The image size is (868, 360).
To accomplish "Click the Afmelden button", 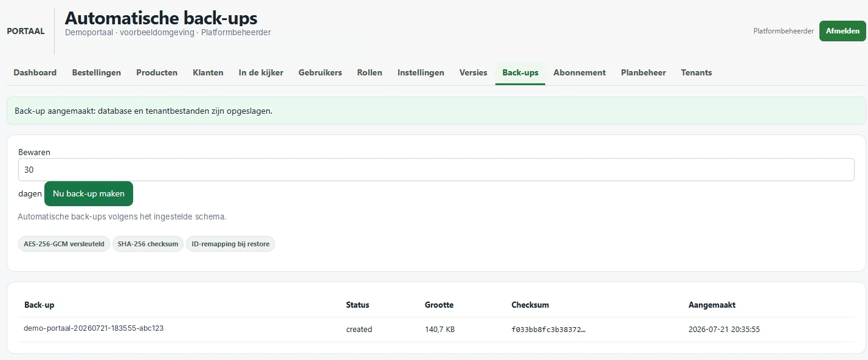I will click(x=842, y=31).
